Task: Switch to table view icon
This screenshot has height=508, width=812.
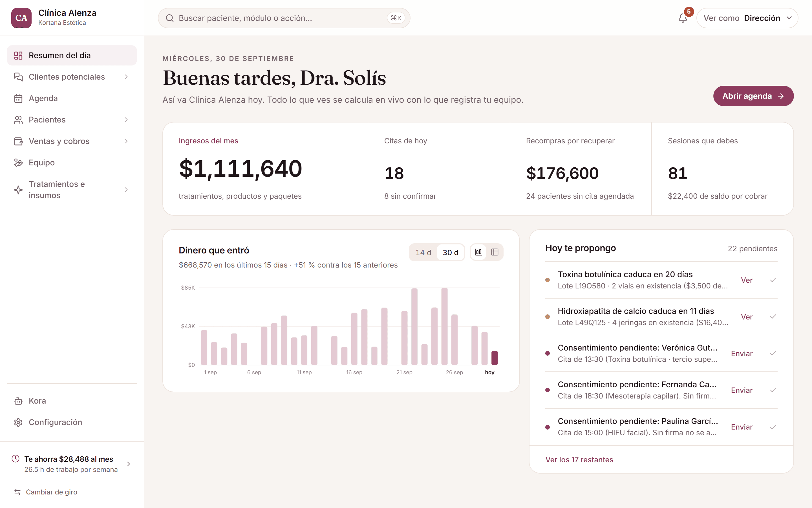Action: [495, 252]
